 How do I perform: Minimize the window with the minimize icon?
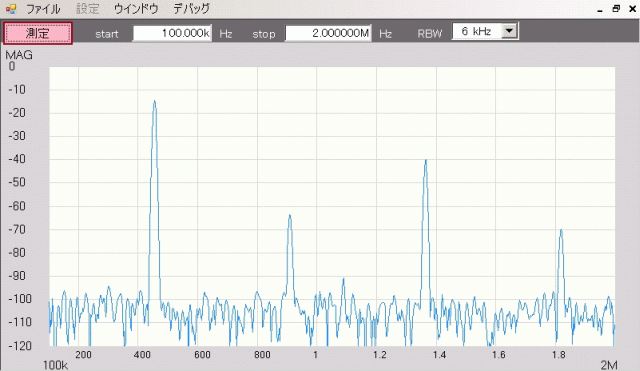click(600, 10)
